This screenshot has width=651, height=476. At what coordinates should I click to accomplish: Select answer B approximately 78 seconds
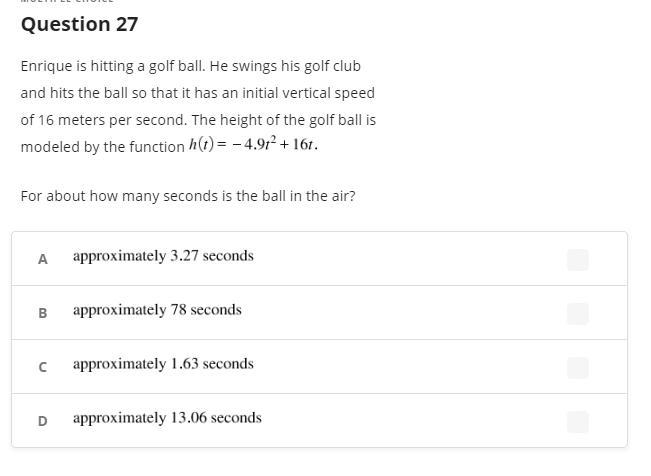point(319,313)
